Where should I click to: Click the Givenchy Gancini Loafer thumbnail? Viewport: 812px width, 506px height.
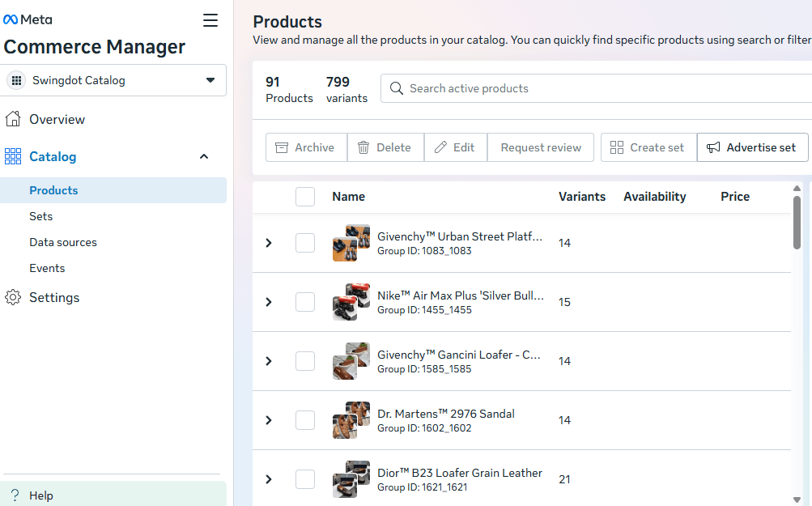pos(351,361)
